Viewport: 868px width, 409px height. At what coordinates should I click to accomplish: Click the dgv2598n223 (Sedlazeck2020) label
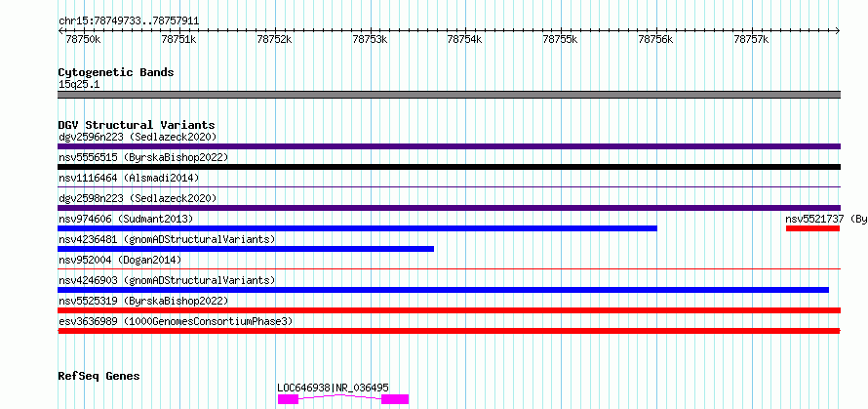tap(138, 198)
